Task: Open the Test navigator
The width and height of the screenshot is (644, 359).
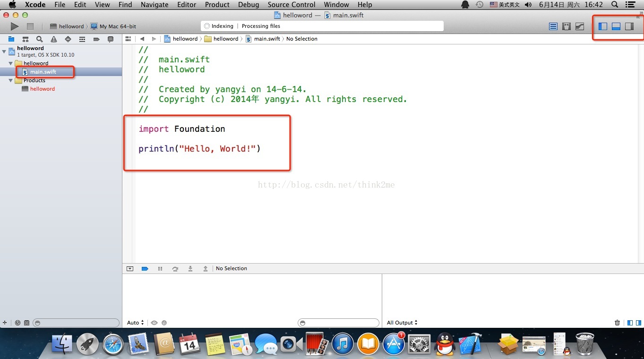Action: pyautogui.click(x=68, y=39)
